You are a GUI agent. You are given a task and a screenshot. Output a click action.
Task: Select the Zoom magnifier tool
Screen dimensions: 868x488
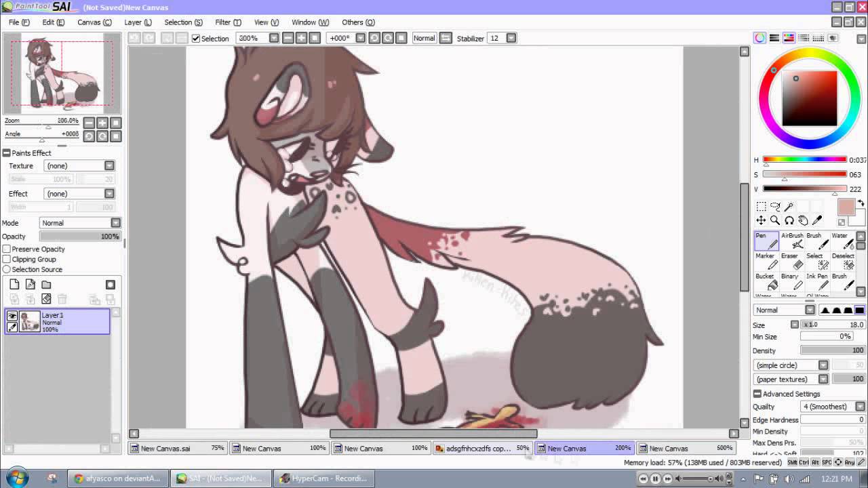pos(775,220)
